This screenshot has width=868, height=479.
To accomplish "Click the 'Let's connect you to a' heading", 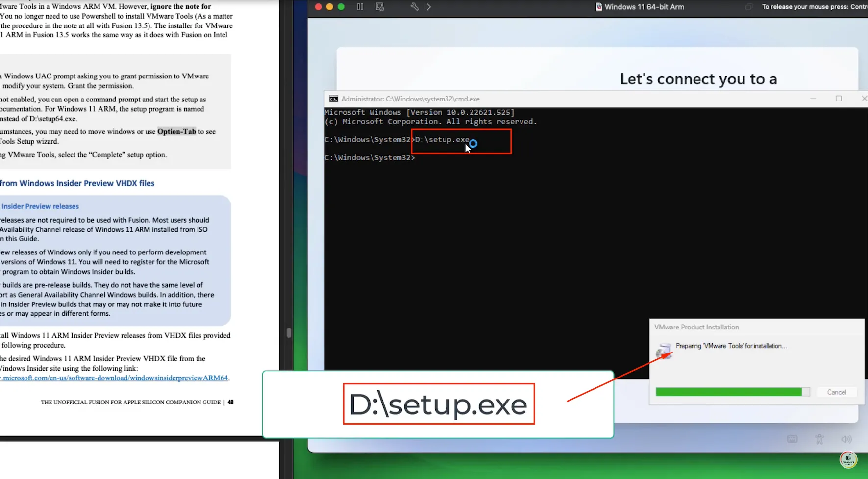I will [698, 79].
